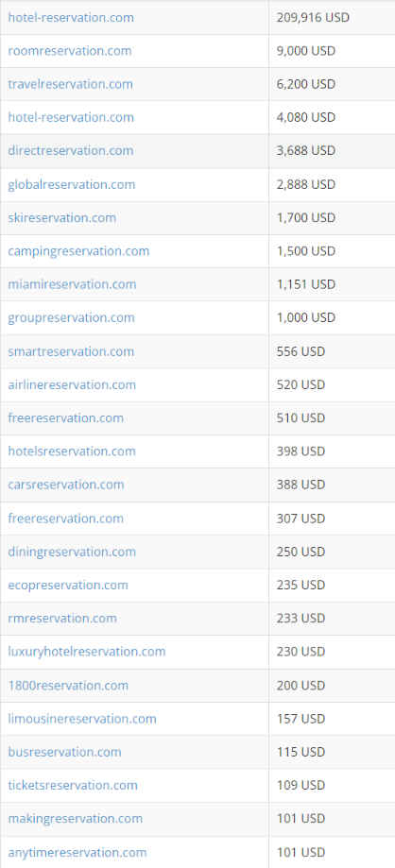Open limousinereservation.com link
Image resolution: width=395 pixels, height=868 pixels.
click(x=82, y=719)
